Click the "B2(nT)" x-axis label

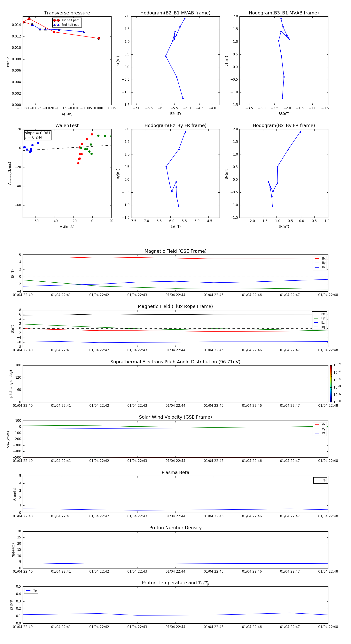[175, 114]
